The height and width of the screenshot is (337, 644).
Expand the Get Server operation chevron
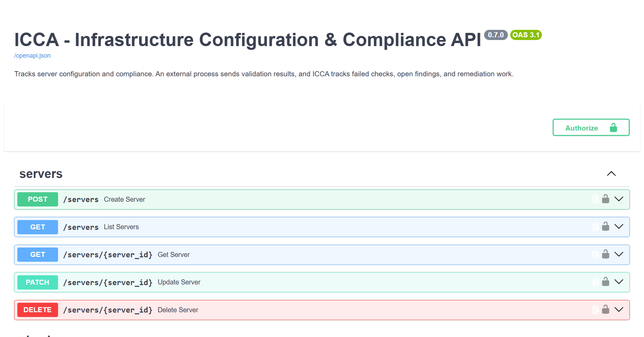[x=619, y=254]
